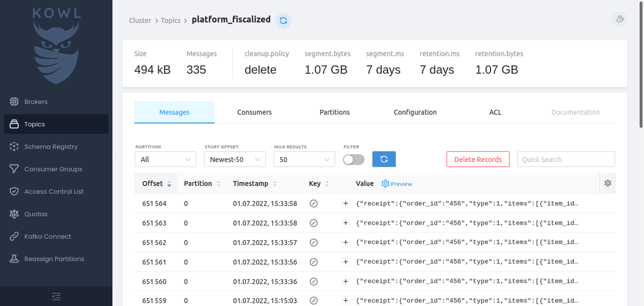
Task: Click the Topics breadcrumb link
Action: pyautogui.click(x=171, y=20)
